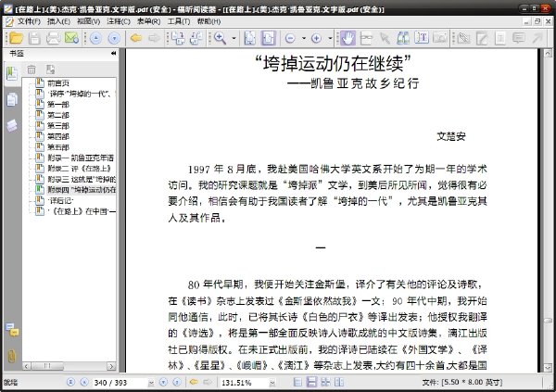Open the 视图(V) menu
Image resolution: width=556 pixels, height=392 pixels.
click(x=88, y=21)
